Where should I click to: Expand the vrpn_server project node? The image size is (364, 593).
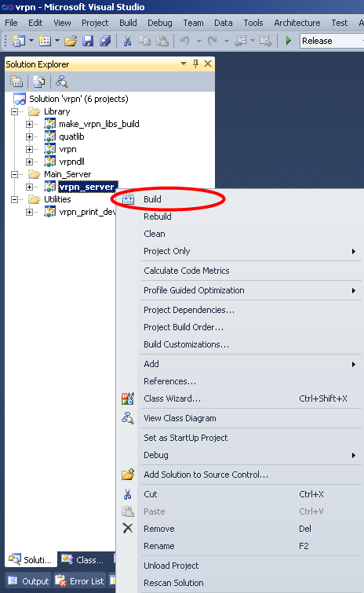(x=29, y=187)
